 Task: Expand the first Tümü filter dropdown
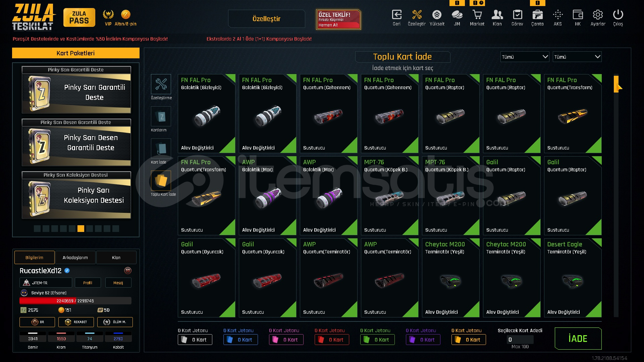(525, 57)
